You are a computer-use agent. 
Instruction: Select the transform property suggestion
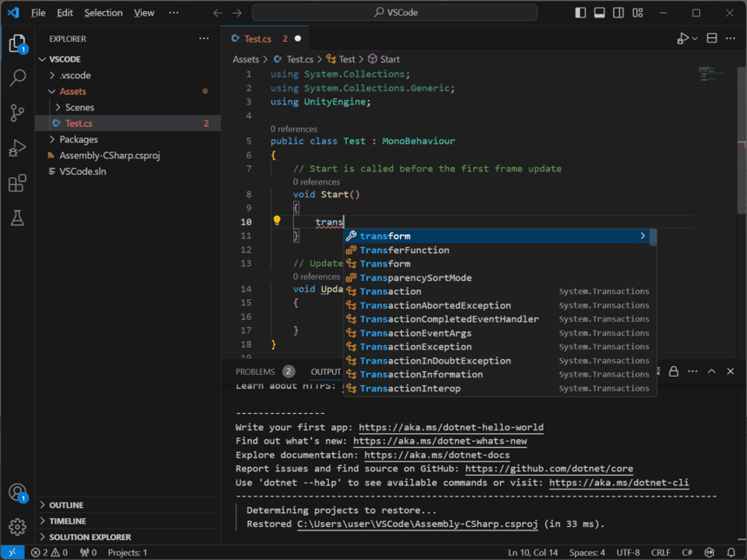point(497,236)
